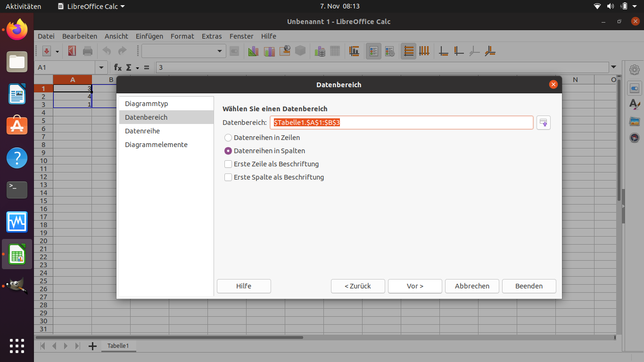Click the Beenden button
Screen dimensions: 644x362
pos(529,286)
